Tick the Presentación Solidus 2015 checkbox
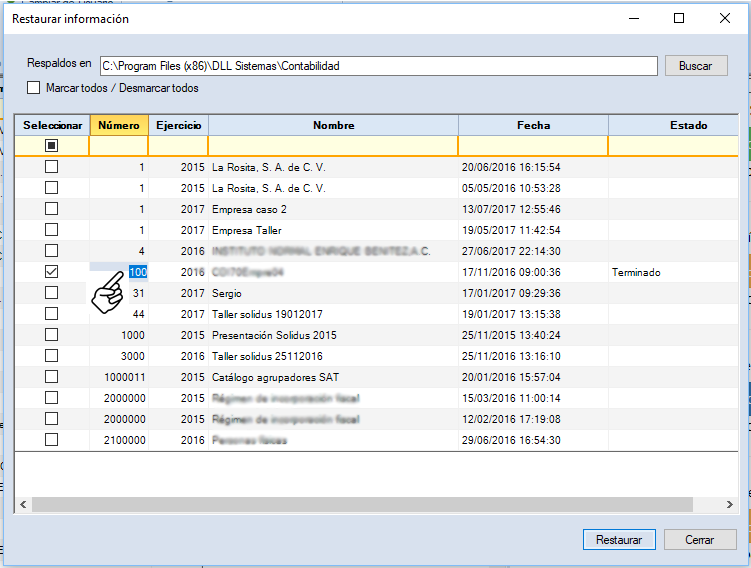 tap(51, 335)
